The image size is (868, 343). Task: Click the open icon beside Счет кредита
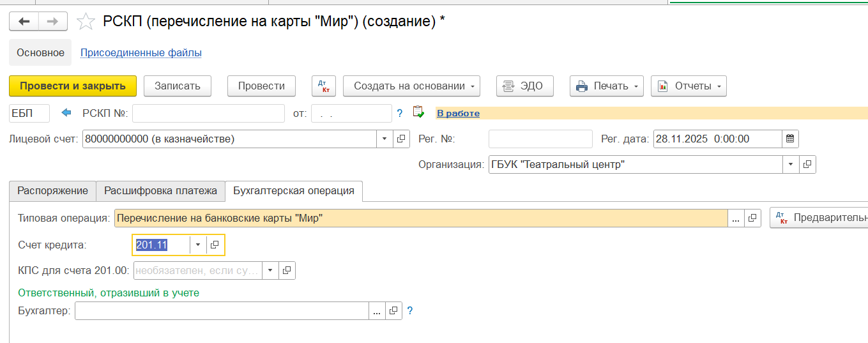click(x=215, y=245)
